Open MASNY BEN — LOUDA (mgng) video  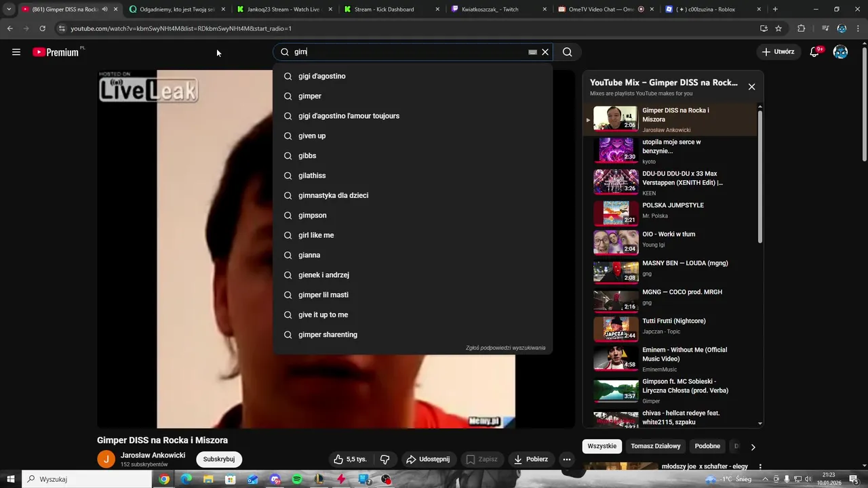coord(671,270)
